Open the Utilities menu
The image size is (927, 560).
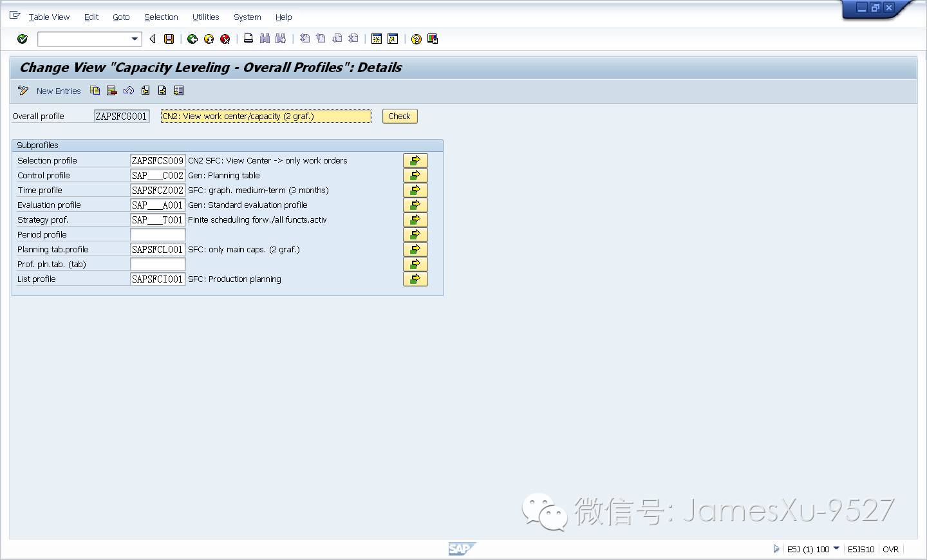pyautogui.click(x=206, y=17)
